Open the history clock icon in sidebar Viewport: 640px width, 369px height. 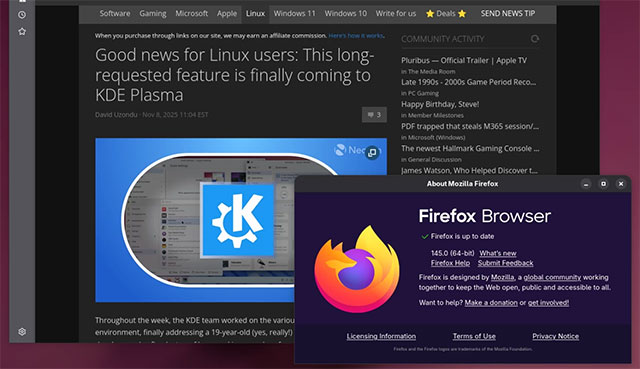click(22, 15)
